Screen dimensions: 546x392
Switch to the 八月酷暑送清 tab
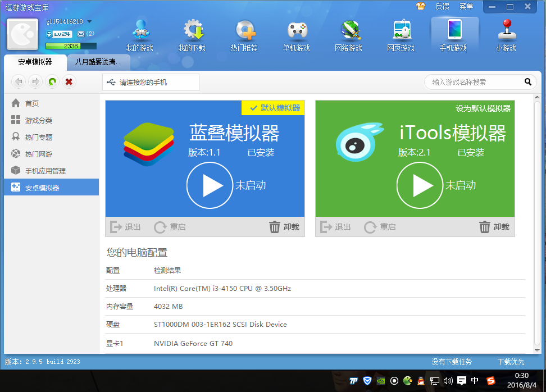(98, 62)
